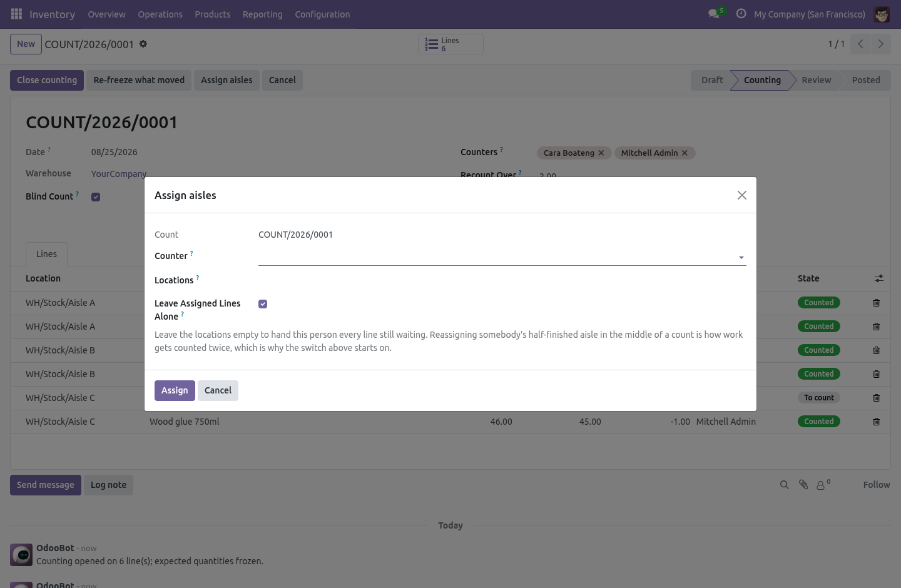Open the Lines 6 stat button

450,44
